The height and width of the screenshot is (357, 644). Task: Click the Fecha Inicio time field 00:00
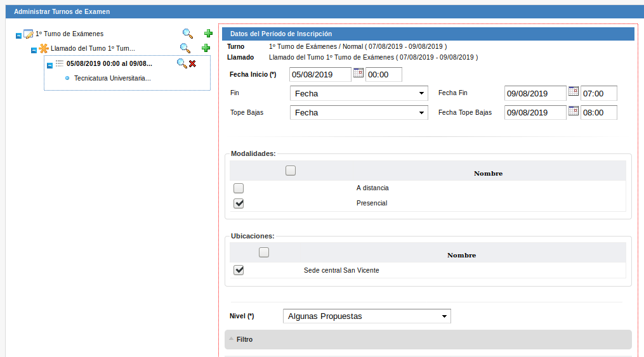pos(384,75)
